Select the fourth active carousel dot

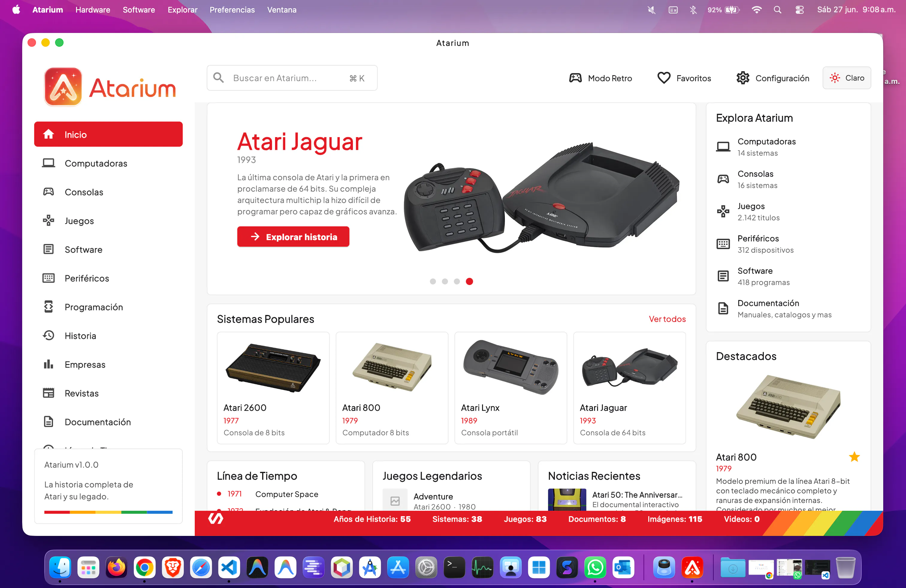point(469,281)
